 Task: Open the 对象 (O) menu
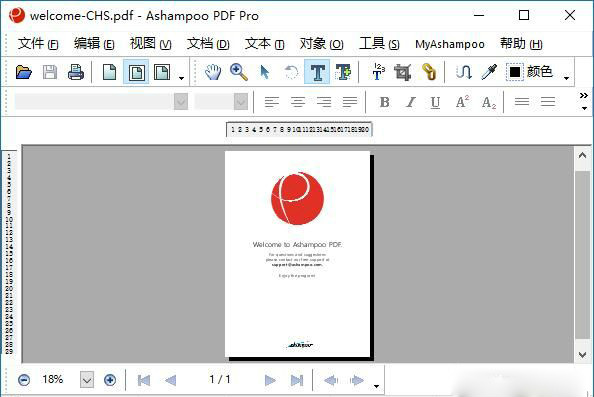[322, 44]
